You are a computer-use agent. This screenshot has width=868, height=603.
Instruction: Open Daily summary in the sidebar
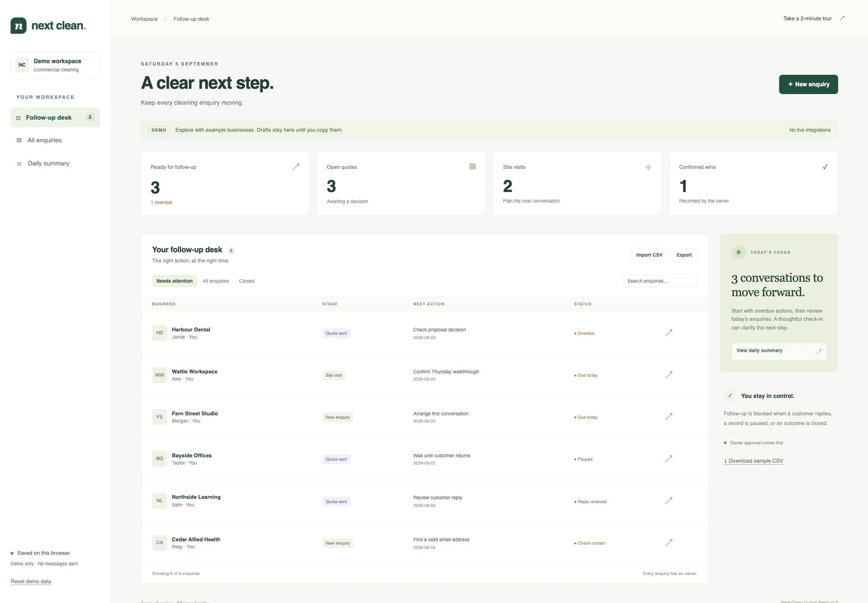[x=55, y=164]
